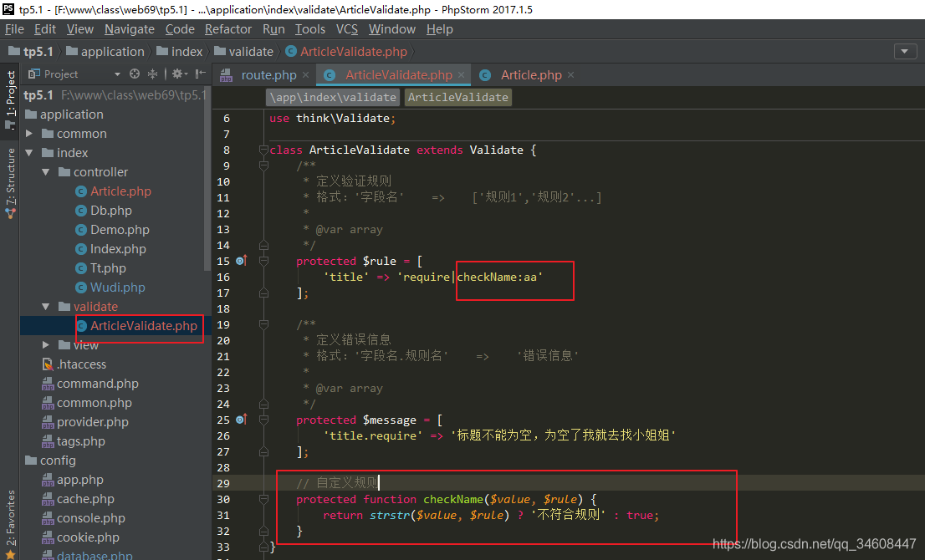This screenshot has height=560, width=925.
Task: Select cookie.php in the config folder
Action: (x=81, y=537)
